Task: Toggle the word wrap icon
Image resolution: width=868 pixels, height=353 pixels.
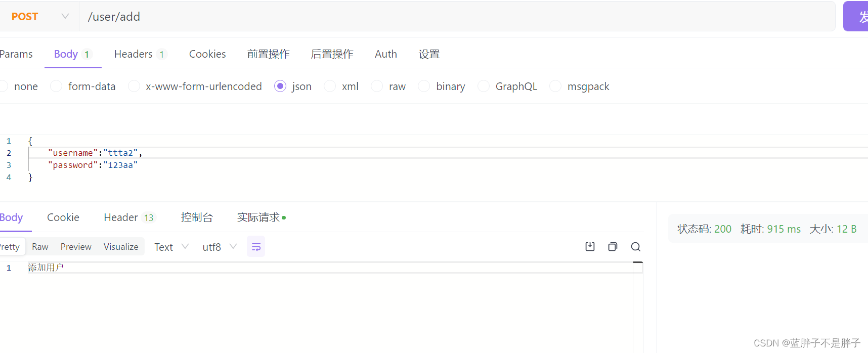Action: [x=256, y=247]
